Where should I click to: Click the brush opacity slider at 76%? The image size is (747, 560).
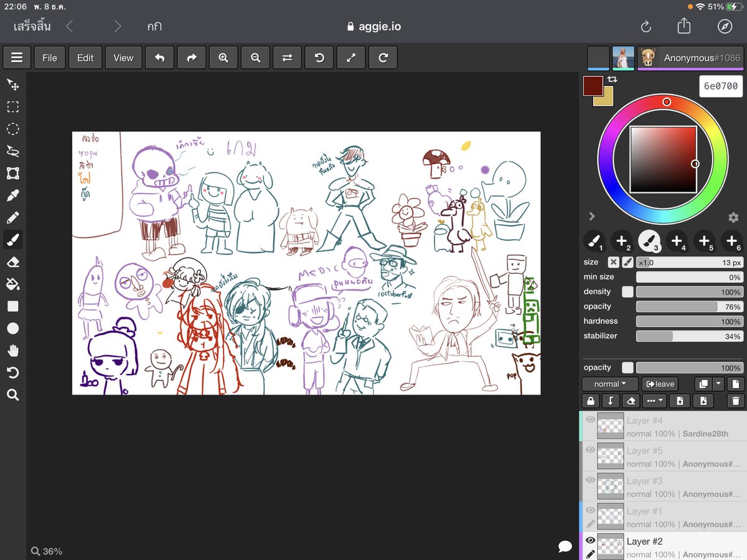click(x=689, y=307)
